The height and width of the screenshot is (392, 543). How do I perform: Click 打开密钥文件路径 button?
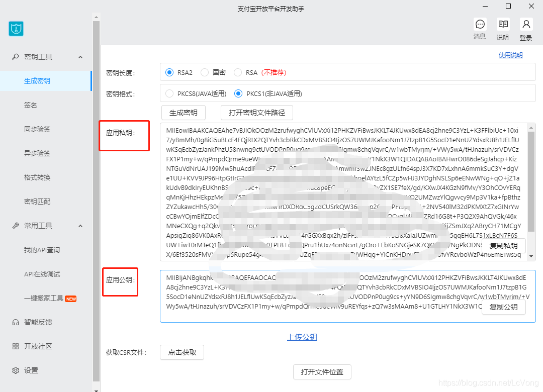coord(257,113)
